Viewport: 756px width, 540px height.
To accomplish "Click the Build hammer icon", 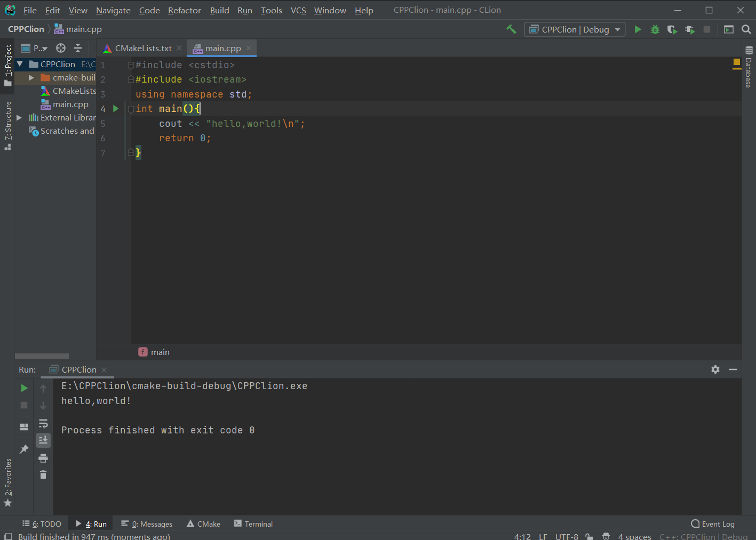I will pyautogui.click(x=511, y=29).
